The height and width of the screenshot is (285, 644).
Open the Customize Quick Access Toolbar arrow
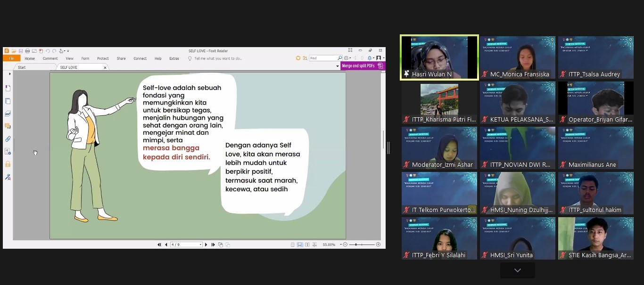pyautogui.click(x=68, y=51)
